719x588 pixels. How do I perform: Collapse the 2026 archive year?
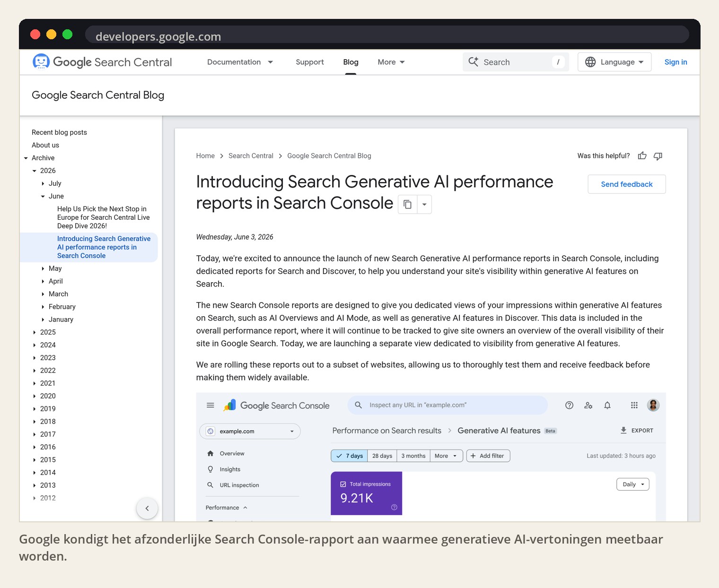click(35, 171)
